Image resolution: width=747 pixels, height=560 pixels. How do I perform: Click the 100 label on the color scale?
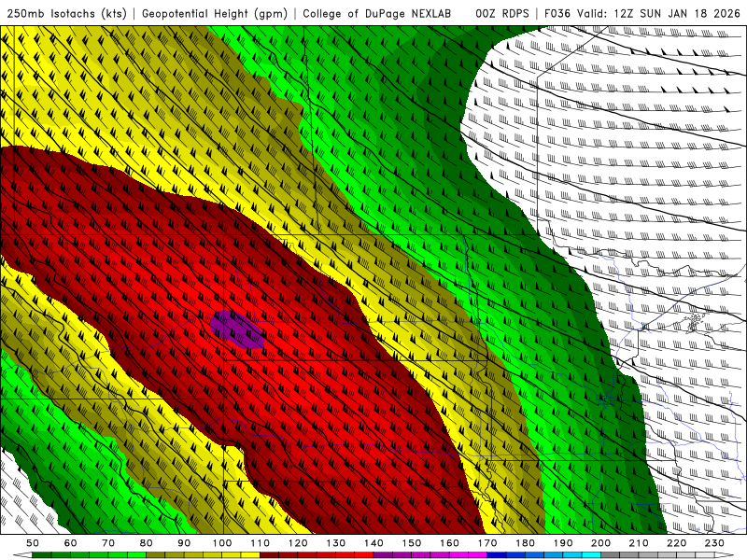pos(222,543)
